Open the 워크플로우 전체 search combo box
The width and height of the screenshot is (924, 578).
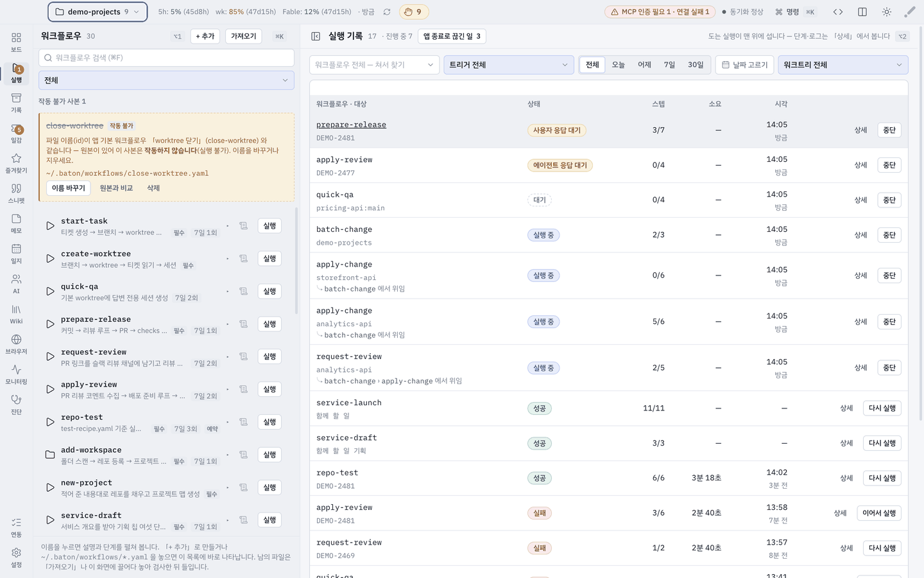pyautogui.click(x=375, y=65)
